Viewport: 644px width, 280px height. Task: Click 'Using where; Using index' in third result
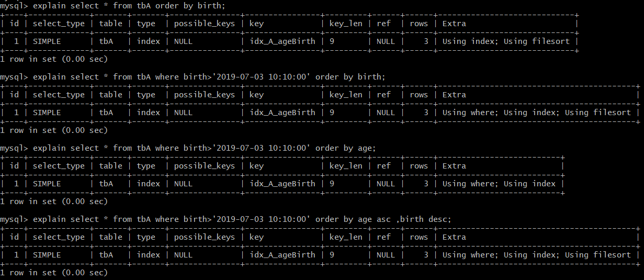point(499,184)
